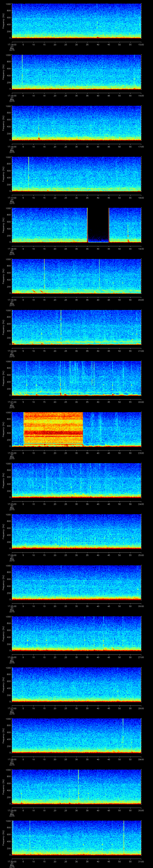The width and height of the screenshot is (153, 868).
Task: Click vertical line near 8s in 17:17 panel
Action: (x=29, y=172)
